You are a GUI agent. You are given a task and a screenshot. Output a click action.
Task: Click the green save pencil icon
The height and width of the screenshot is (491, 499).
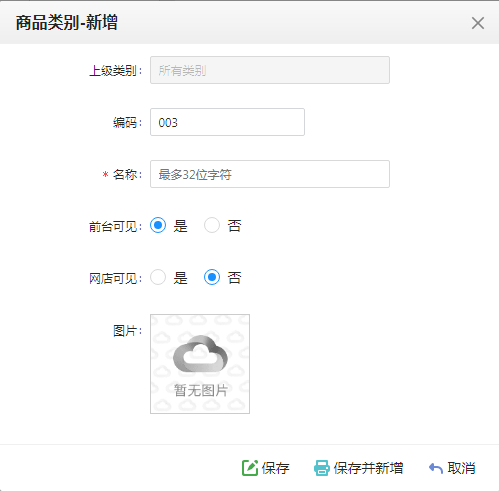point(250,468)
